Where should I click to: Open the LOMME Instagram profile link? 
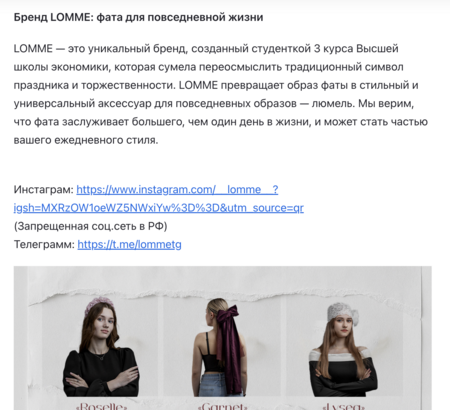[177, 190]
